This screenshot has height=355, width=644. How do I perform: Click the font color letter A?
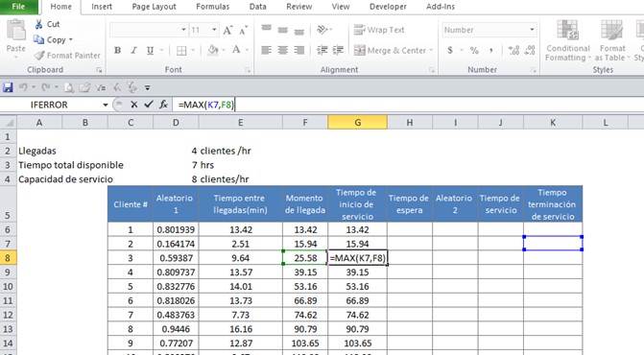tap(236, 50)
